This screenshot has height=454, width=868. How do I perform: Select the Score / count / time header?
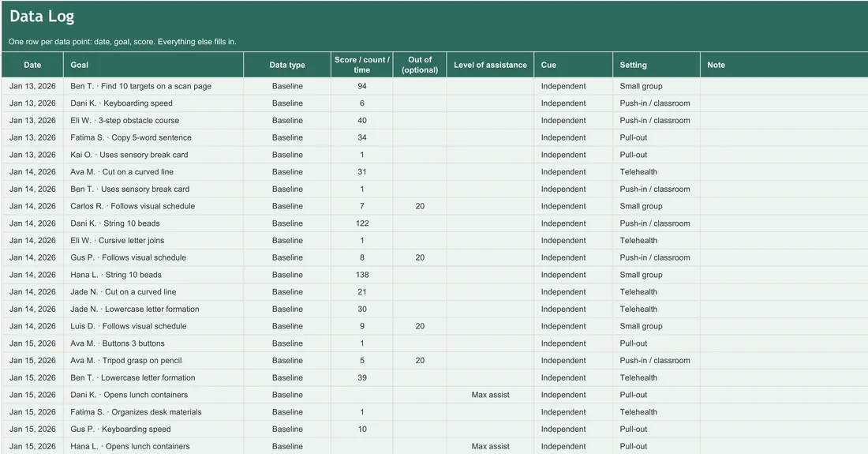pos(362,65)
